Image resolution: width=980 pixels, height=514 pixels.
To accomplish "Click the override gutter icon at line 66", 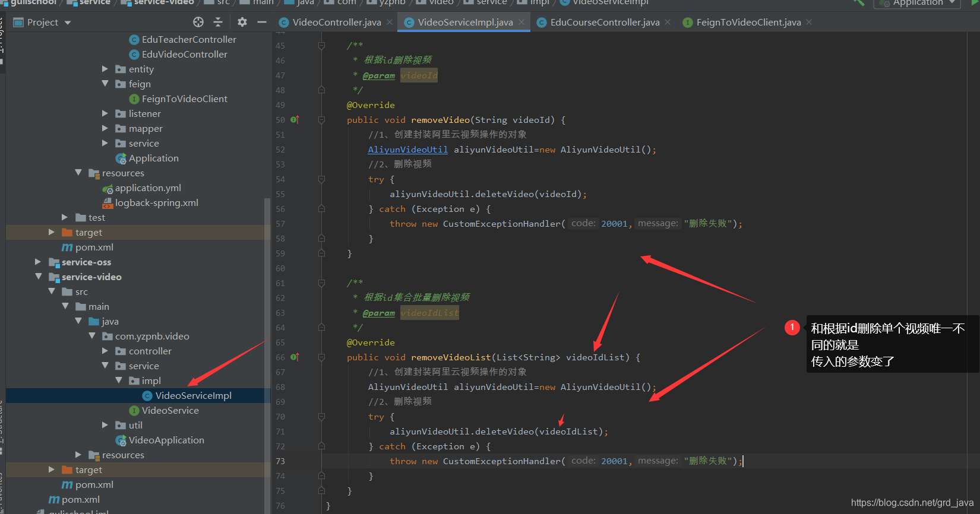I will pos(295,357).
